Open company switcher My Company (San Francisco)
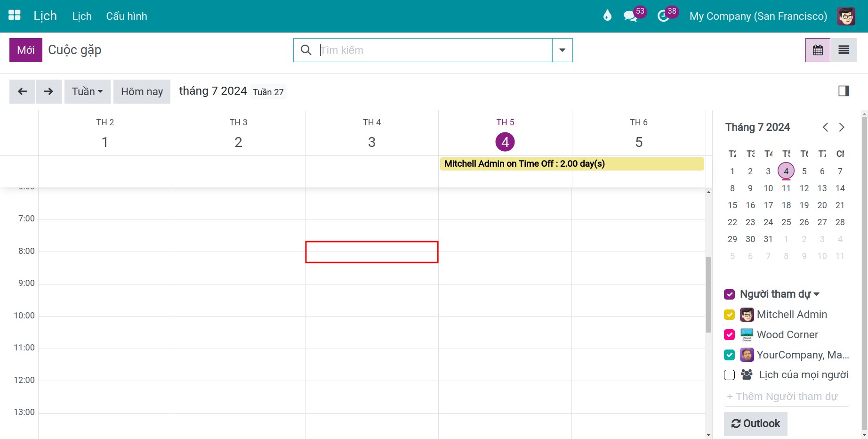 [758, 16]
